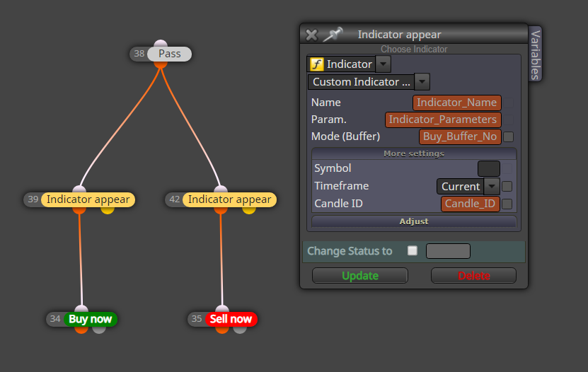588x372 pixels.
Task: Select Indicator appear node 39
Action: pos(88,199)
